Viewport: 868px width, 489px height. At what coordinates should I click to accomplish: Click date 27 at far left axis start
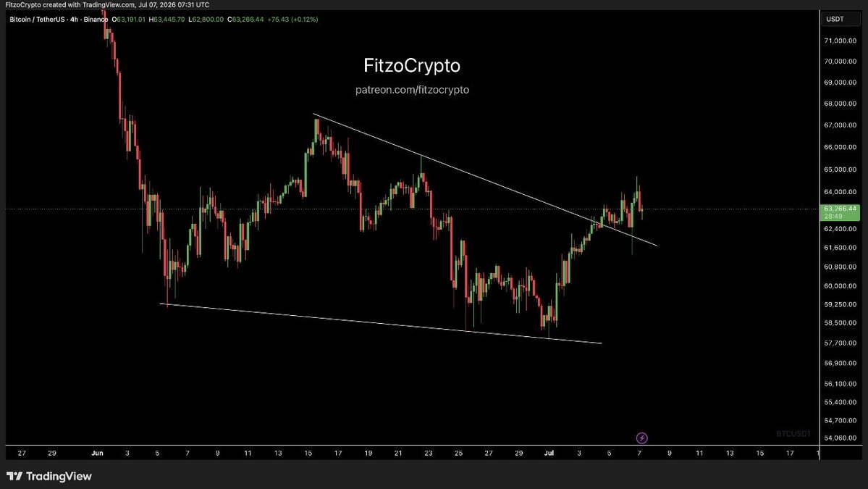click(x=22, y=453)
